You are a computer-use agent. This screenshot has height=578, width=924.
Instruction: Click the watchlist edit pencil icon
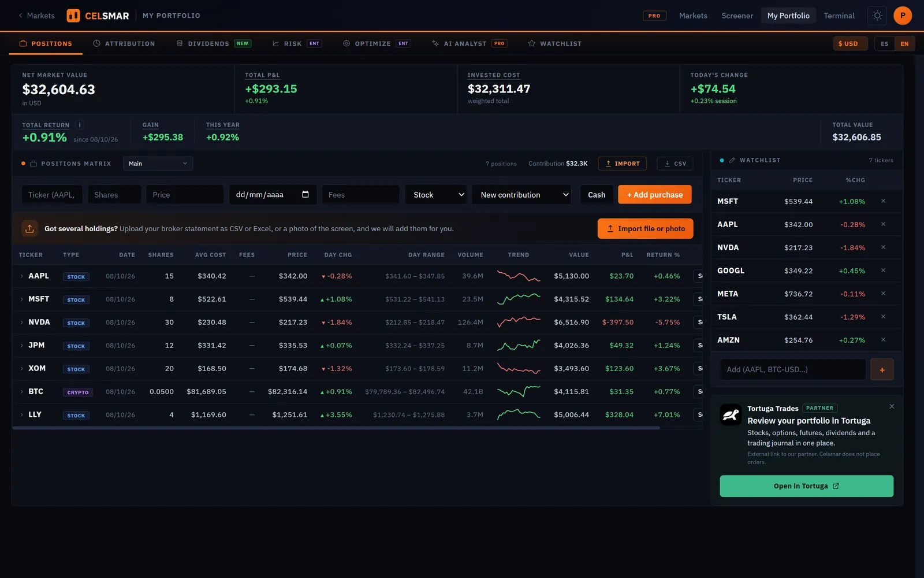(732, 160)
